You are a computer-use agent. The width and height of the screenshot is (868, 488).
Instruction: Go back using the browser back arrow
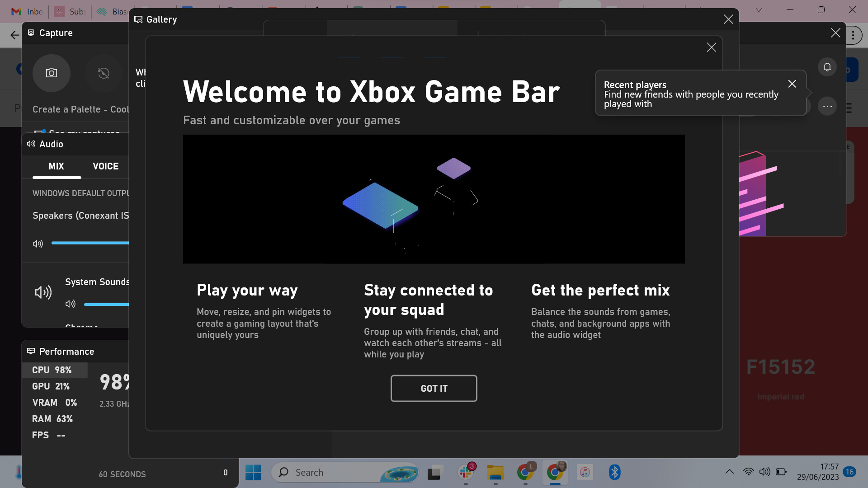[x=14, y=35]
